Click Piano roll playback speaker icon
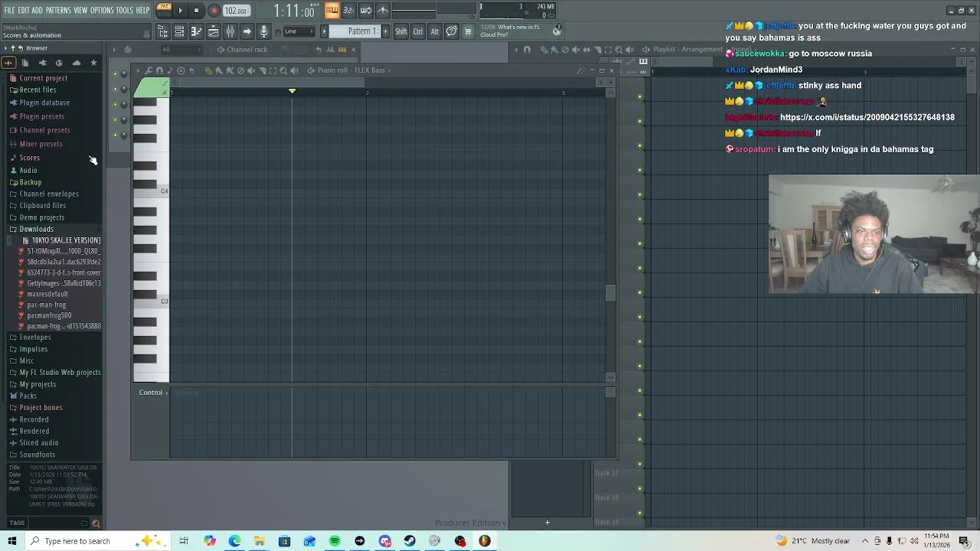The image size is (980, 551). tap(294, 70)
